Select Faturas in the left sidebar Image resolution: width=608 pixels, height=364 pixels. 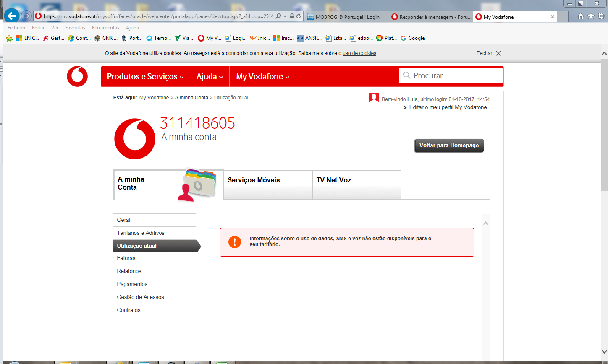126,258
